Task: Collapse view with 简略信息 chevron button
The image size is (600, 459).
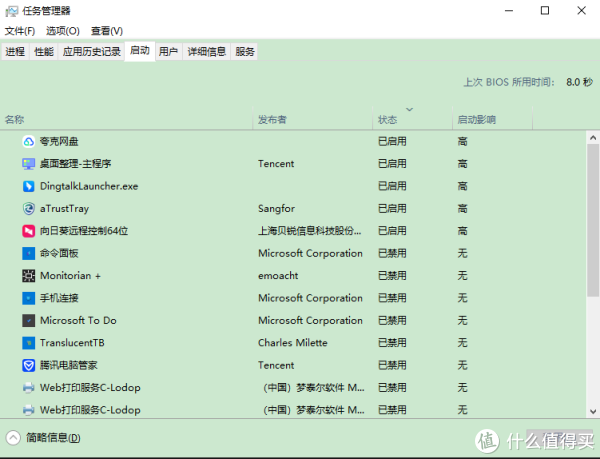Action: click(x=14, y=437)
